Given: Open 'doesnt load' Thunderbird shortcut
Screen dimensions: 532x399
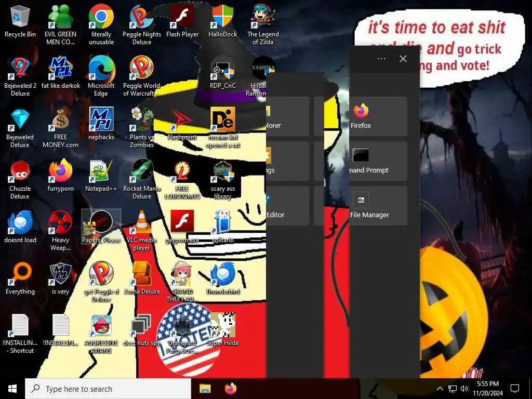Looking at the screenshot, I should pyautogui.click(x=20, y=227).
